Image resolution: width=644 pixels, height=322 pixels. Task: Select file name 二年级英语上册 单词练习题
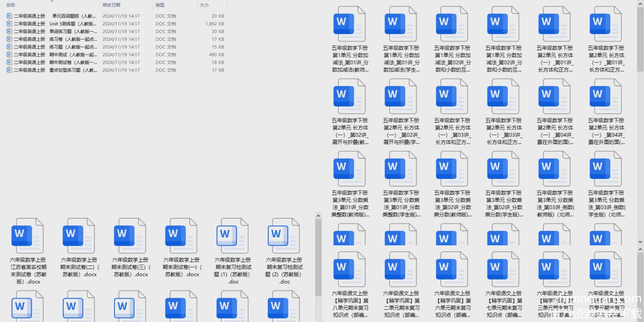55,31
